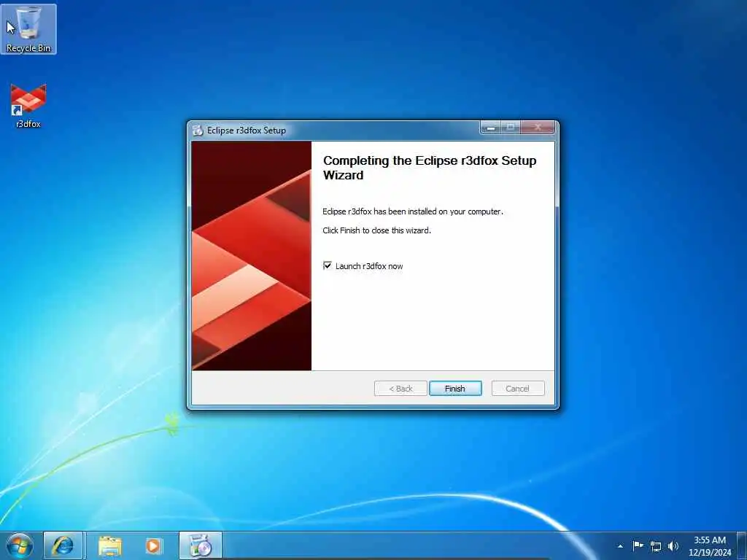Click the Show desktop strip at taskbar end
Image resolution: width=747 pixels, height=560 pixels.
coord(742,545)
